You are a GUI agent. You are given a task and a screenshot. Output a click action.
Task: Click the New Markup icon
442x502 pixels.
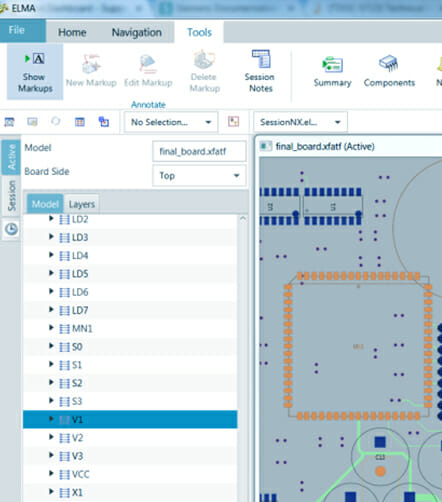tap(91, 64)
